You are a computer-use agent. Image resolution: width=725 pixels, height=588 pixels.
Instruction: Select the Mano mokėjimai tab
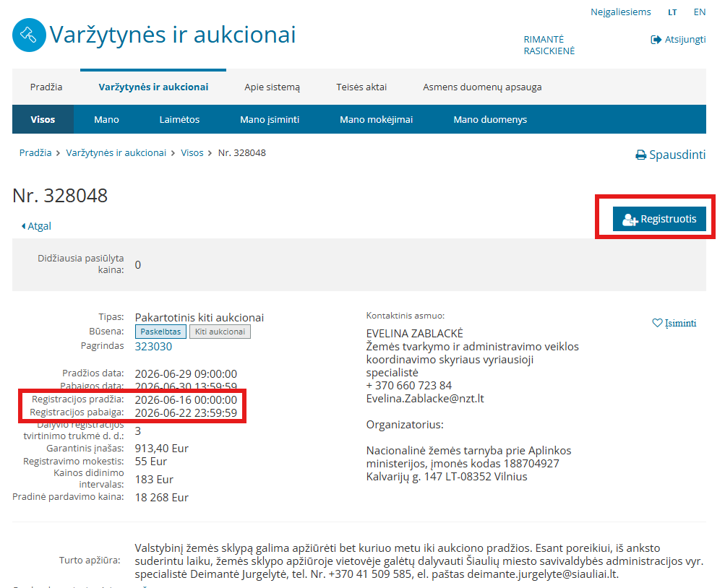pos(377,120)
